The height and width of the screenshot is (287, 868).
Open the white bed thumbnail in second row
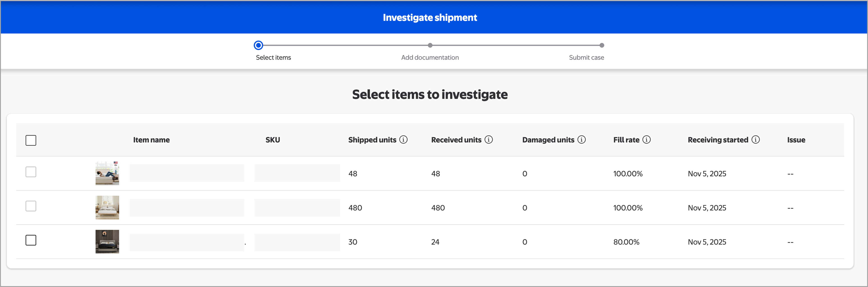(107, 207)
